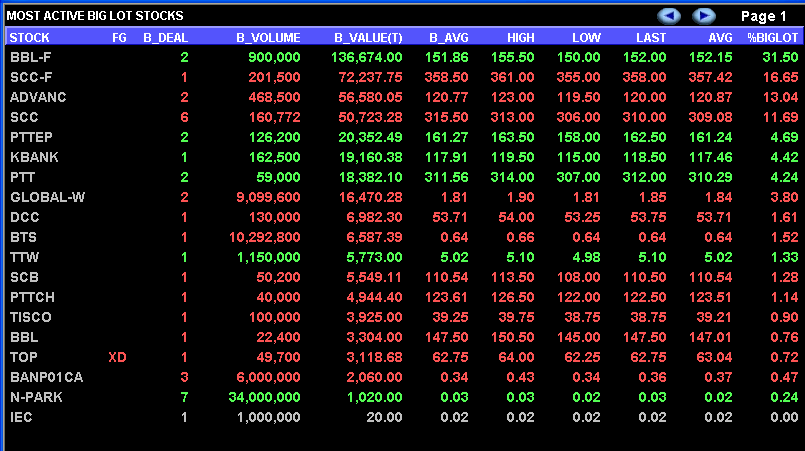The image size is (805, 451).
Task: Select the BBL-F stock row
Action: tap(404, 57)
